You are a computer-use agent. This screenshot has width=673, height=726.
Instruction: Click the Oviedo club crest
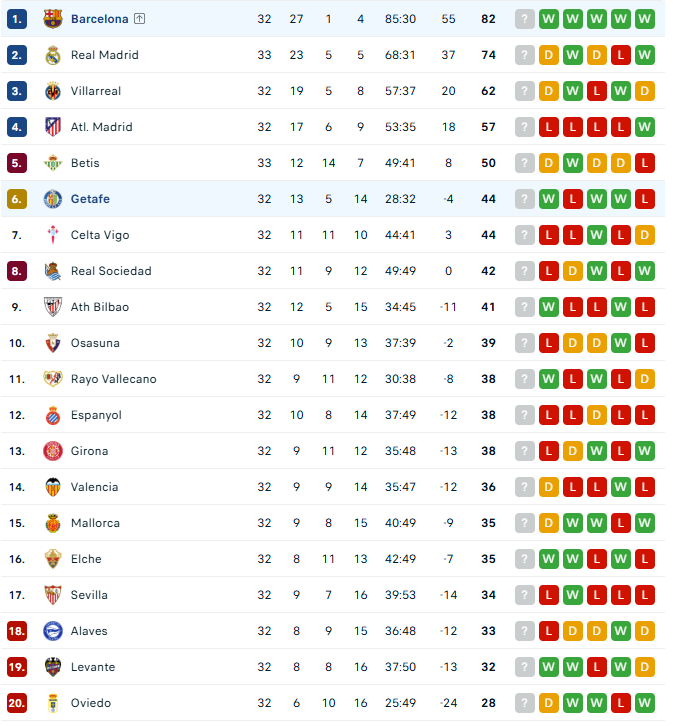pos(53,703)
